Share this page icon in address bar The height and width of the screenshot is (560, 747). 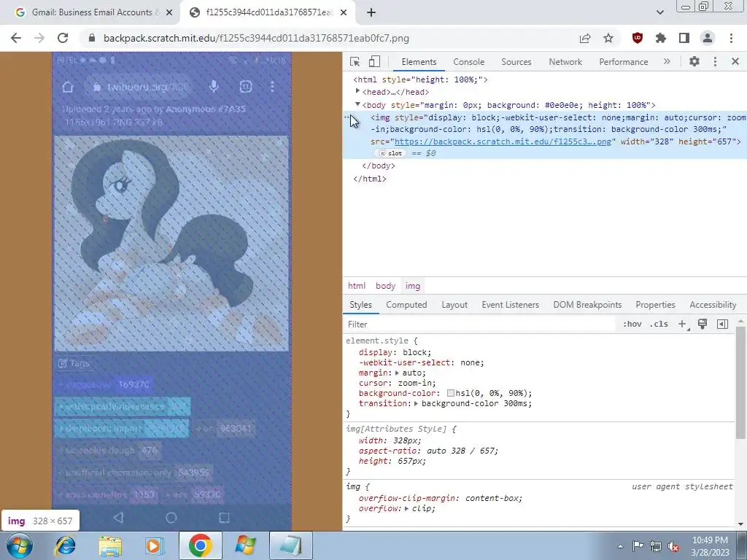(585, 38)
